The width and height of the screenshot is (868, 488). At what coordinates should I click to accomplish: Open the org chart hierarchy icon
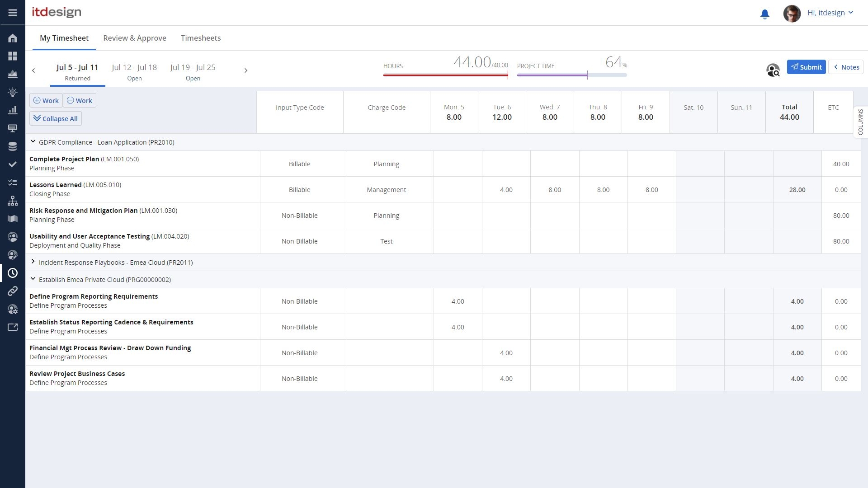pyautogui.click(x=13, y=201)
